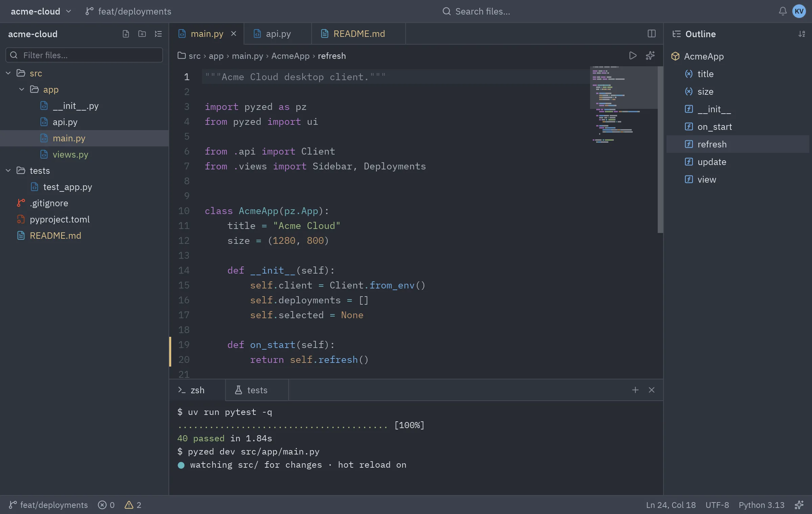Open the acme-cloud project dropdown

pyautogui.click(x=41, y=11)
